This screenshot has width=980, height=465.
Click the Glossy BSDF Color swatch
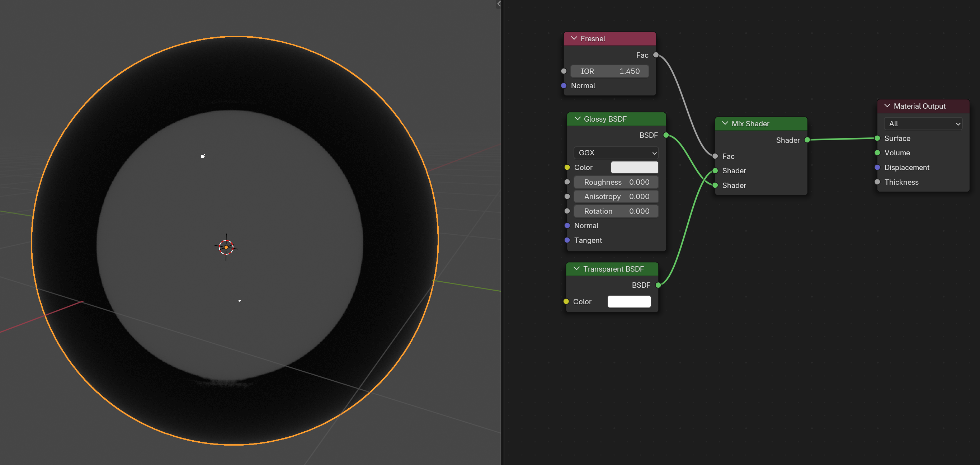tap(634, 168)
